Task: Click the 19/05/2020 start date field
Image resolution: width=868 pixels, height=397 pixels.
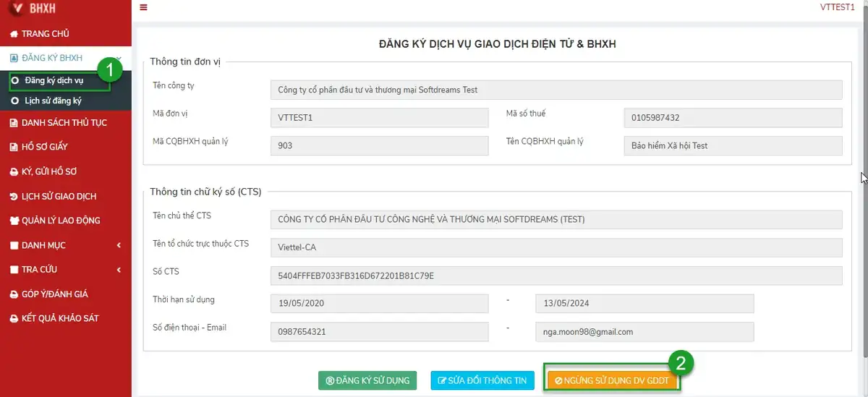Action: pyautogui.click(x=380, y=304)
